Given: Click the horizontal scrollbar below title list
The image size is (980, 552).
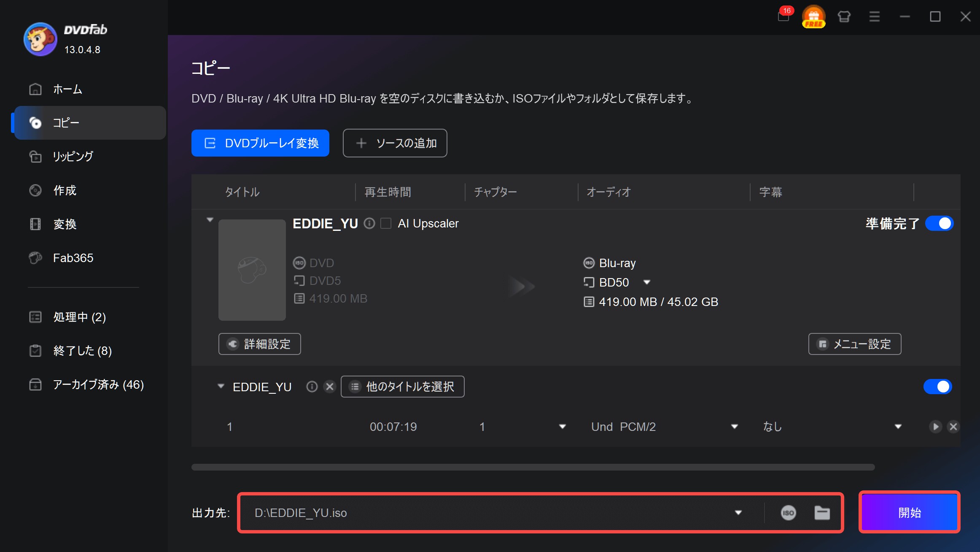Looking at the screenshot, I should pyautogui.click(x=533, y=467).
